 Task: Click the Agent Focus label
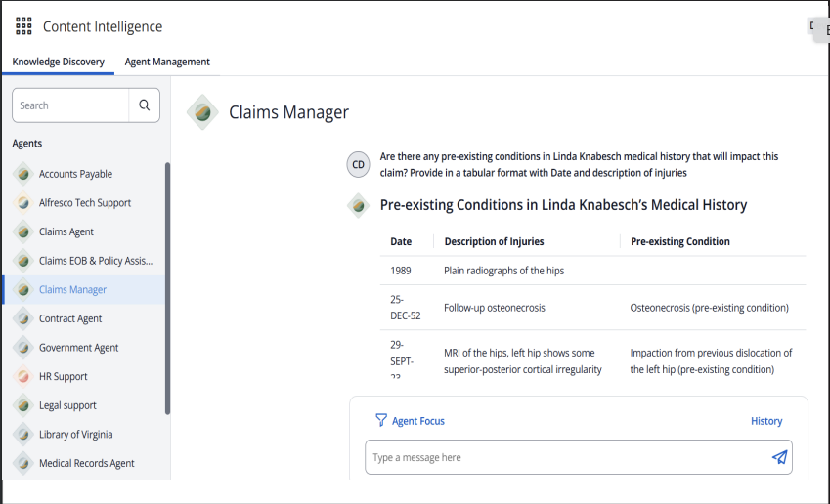(417, 421)
